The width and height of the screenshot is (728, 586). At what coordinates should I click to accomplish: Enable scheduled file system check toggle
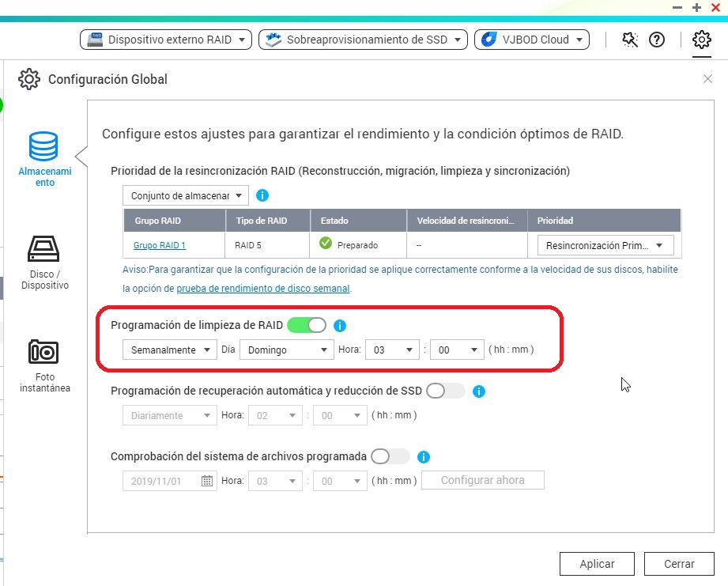tap(390, 456)
